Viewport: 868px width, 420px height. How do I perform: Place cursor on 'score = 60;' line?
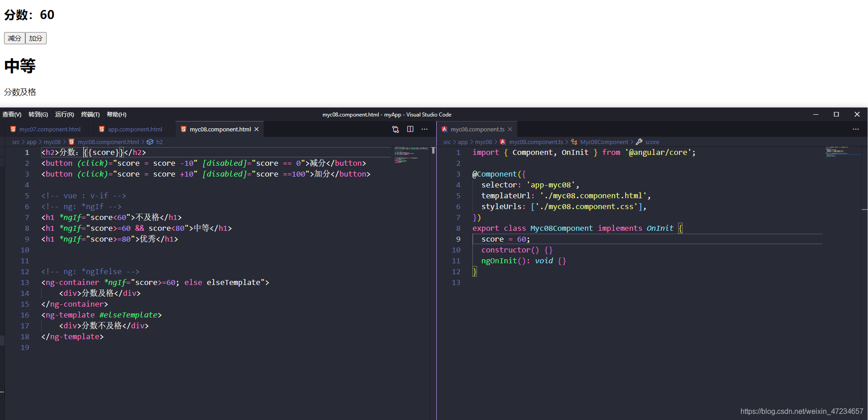point(505,239)
